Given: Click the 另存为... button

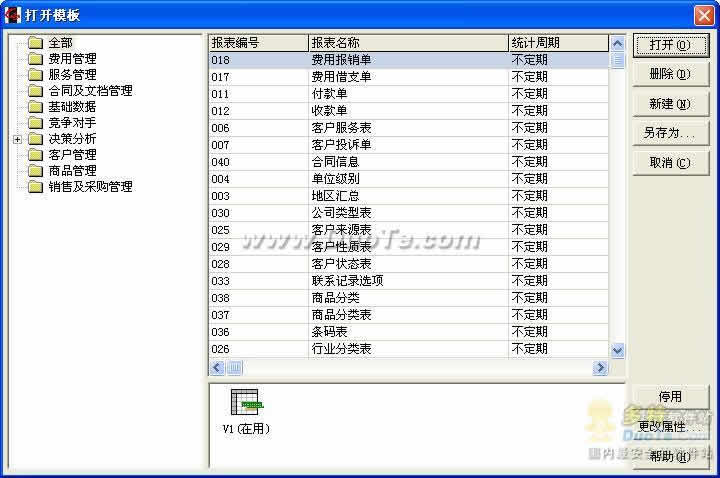Looking at the screenshot, I should click(x=670, y=133).
